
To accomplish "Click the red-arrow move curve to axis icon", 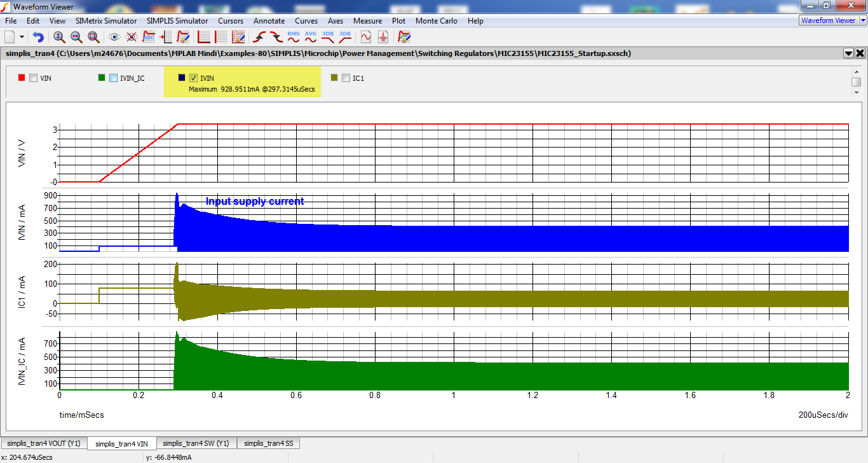I will [x=166, y=37].
